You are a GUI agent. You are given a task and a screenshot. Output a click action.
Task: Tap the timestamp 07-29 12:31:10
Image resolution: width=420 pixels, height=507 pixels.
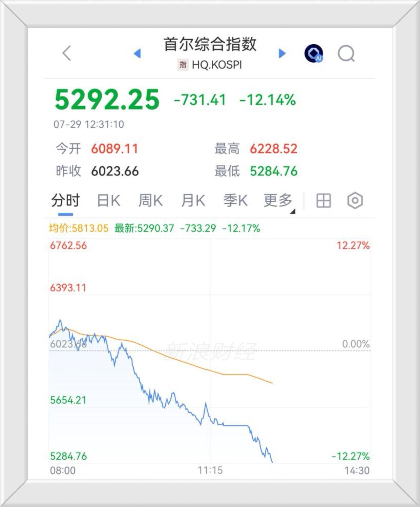click(x=89, y=124)
